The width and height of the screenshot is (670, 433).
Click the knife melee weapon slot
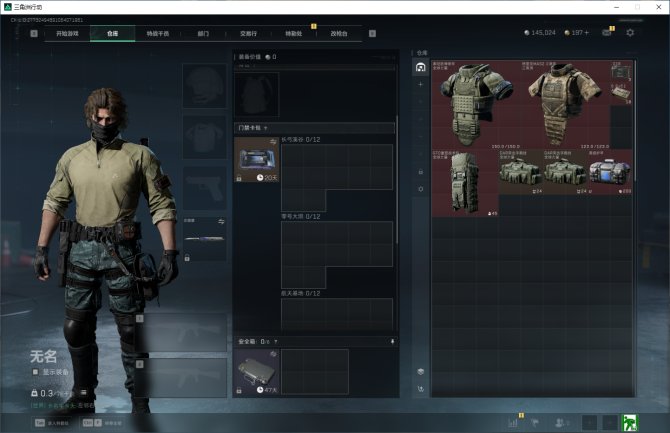pos(205,239)
